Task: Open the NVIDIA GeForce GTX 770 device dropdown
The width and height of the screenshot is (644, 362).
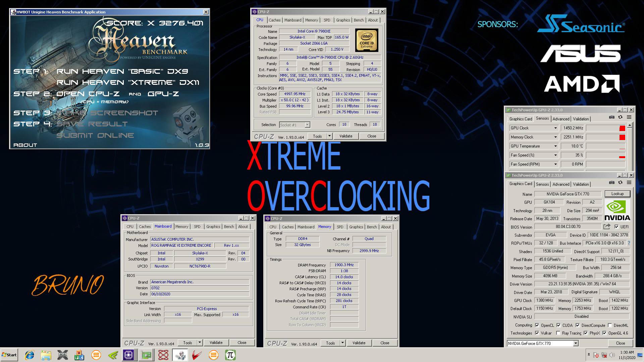Action: pos(576,343)
